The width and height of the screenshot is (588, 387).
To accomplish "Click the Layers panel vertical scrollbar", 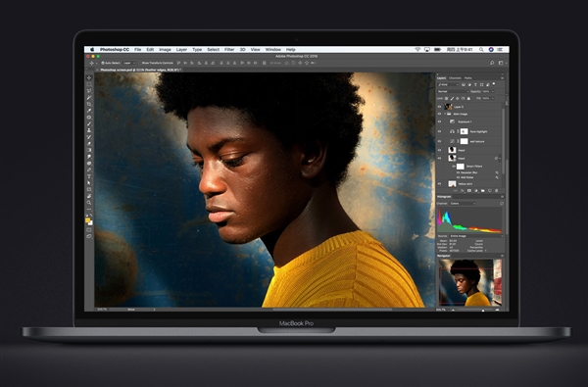I will point(504,141).
